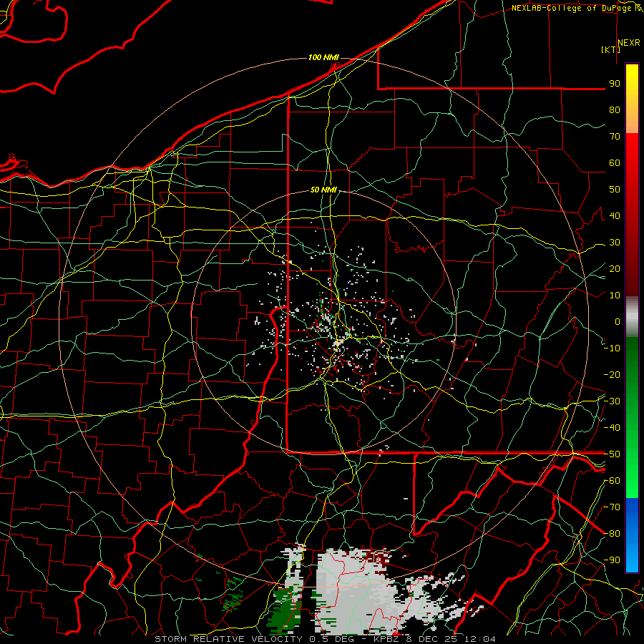Click the "-80" scale label

click(x=612, y=534)
